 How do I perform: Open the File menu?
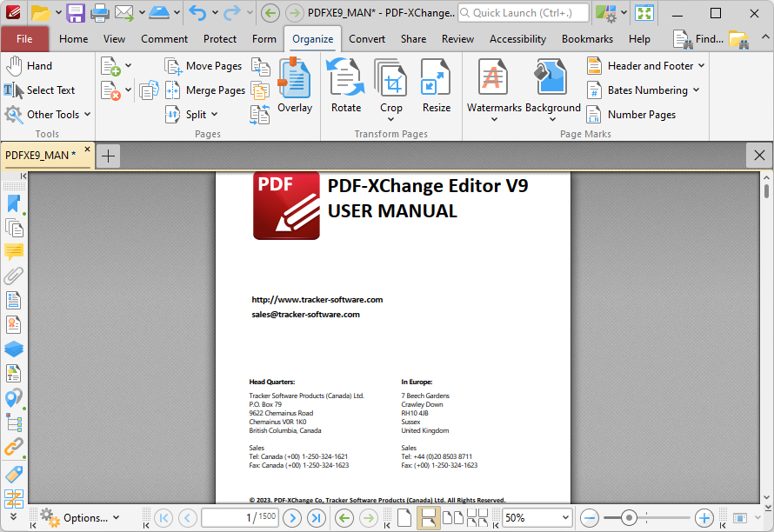(24, 39)
